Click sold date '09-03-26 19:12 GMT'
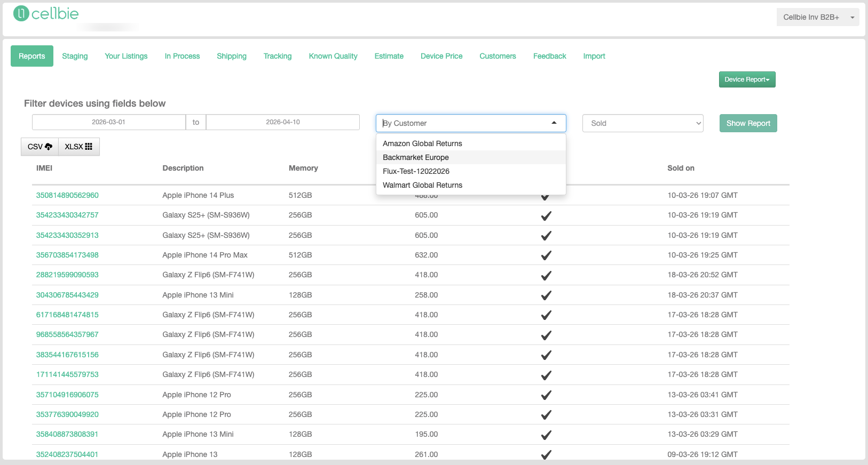This screenshot has width=868, height=465. coord(703,454)
